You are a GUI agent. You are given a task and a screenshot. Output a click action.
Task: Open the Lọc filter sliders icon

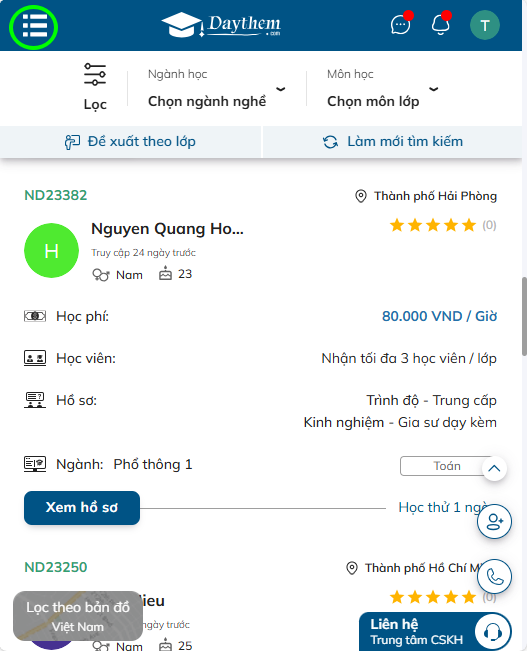(95, 75)
